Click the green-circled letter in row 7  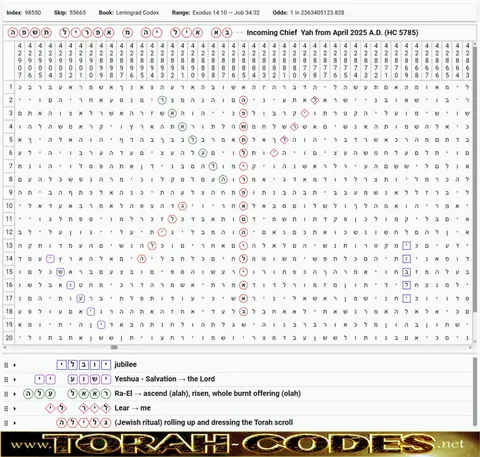pyautogui.click(x=213, y=166)
